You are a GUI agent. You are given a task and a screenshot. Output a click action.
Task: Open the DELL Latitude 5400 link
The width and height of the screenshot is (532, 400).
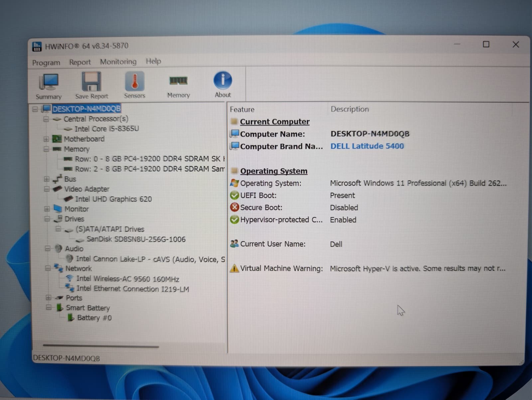pyautogui.click(x=367, y=146)
